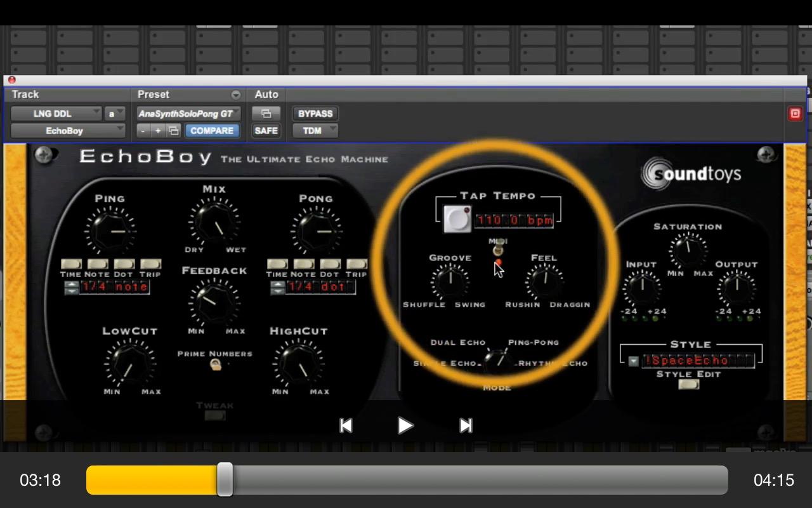Image resolution: width=812 pixels, height=508 pixels.
Task: Click the Ping delay time knob
Action: pyautogui.click(x=110, y=232)
